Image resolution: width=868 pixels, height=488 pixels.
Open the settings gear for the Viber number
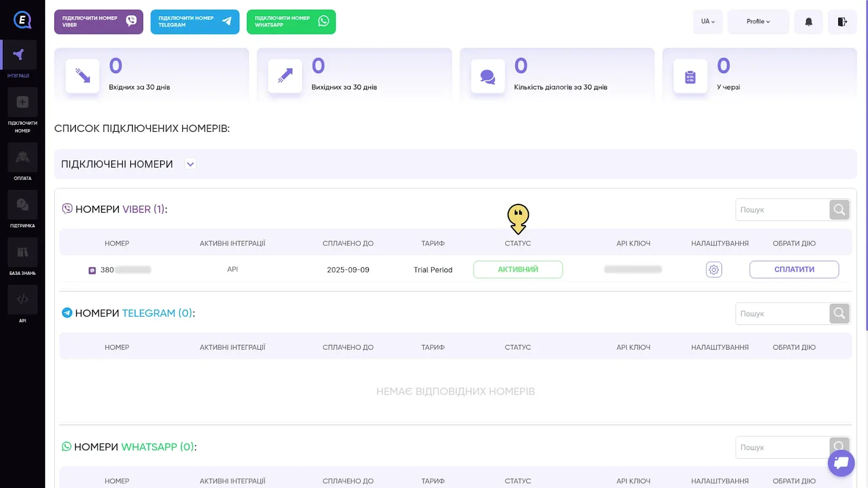pyautogui.click(x=714, y=269)
